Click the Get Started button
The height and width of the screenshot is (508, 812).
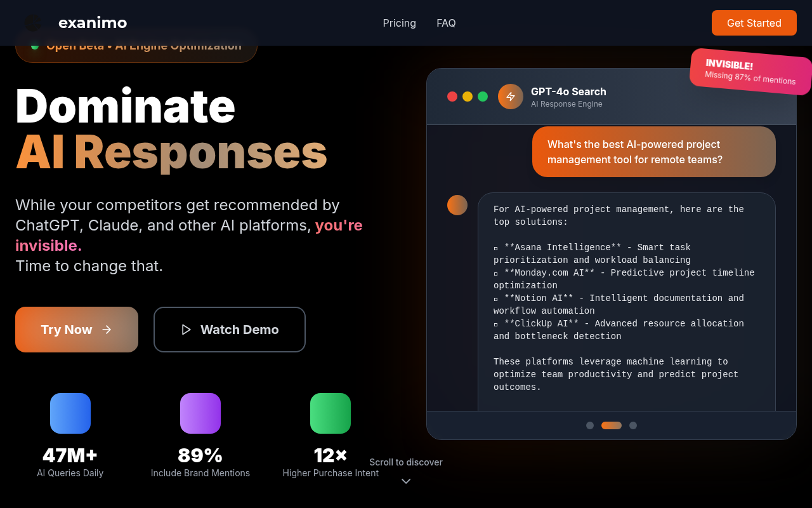(754, 23)
